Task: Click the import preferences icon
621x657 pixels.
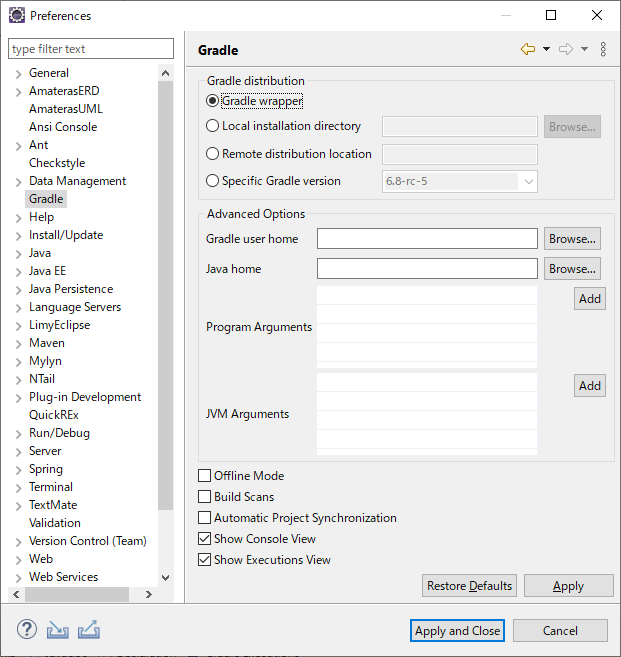Action: click(x=57, y=630)
